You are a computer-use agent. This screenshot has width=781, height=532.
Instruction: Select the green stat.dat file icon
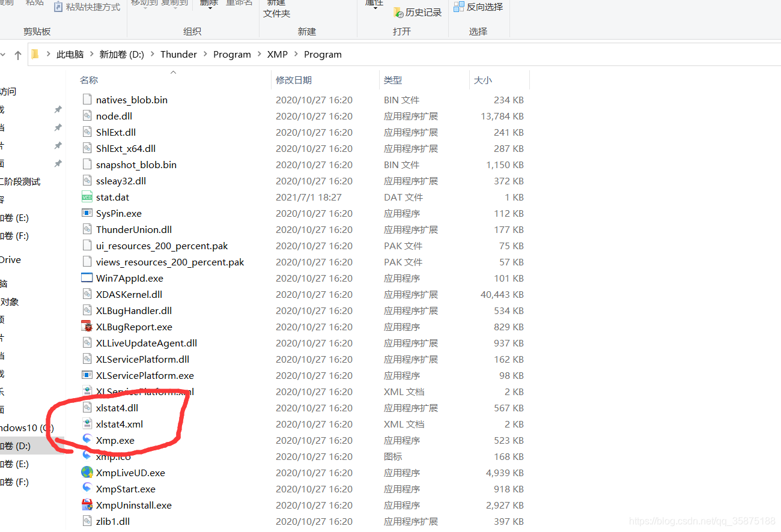87,197
